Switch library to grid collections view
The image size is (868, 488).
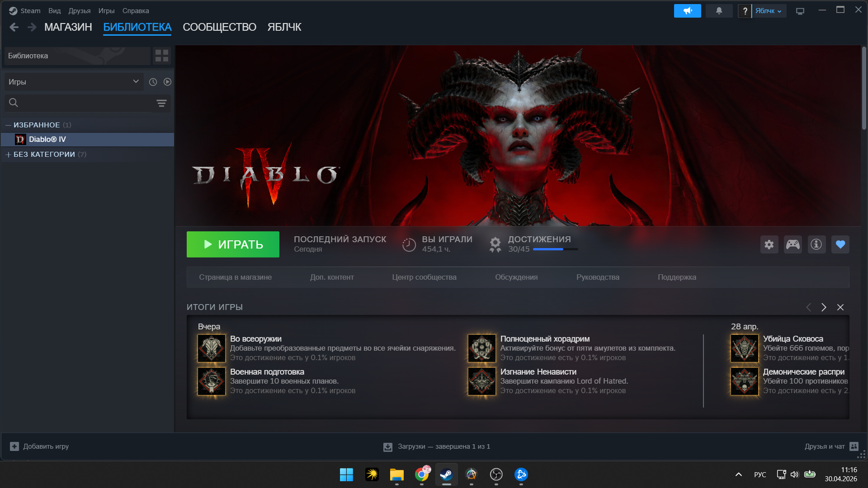[x=162, y=56]
